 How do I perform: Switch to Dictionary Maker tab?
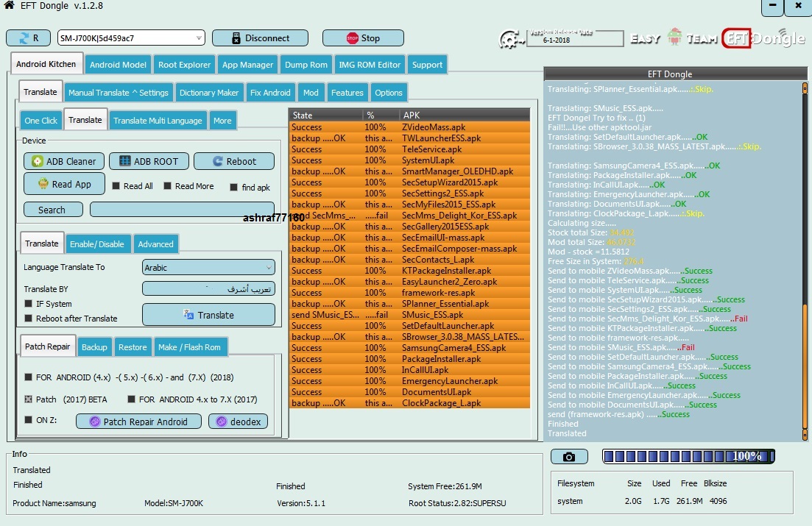pos(208,93)
